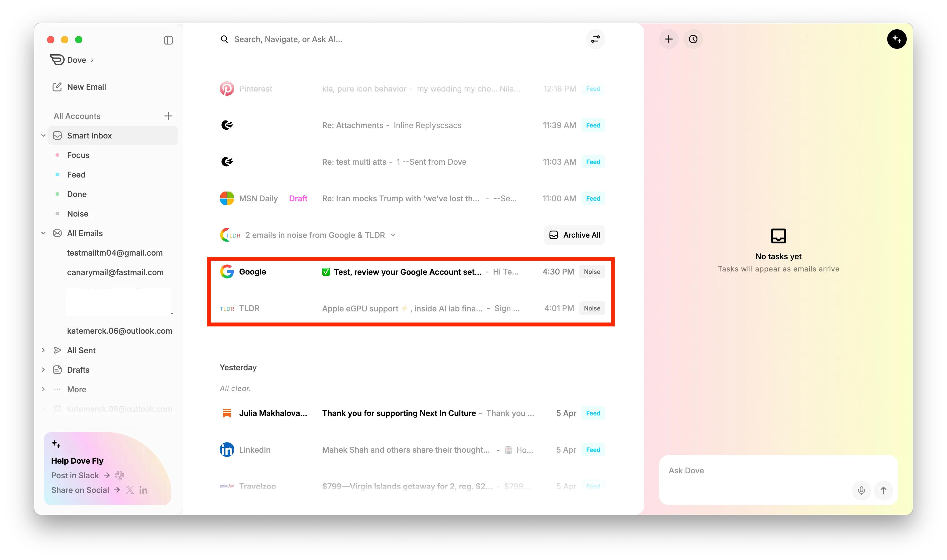Image resolution: width=947 pixels, height=560 pixels.
Task: Click the Slack icon in Help Dove Fly
Action: coord(120,475)
